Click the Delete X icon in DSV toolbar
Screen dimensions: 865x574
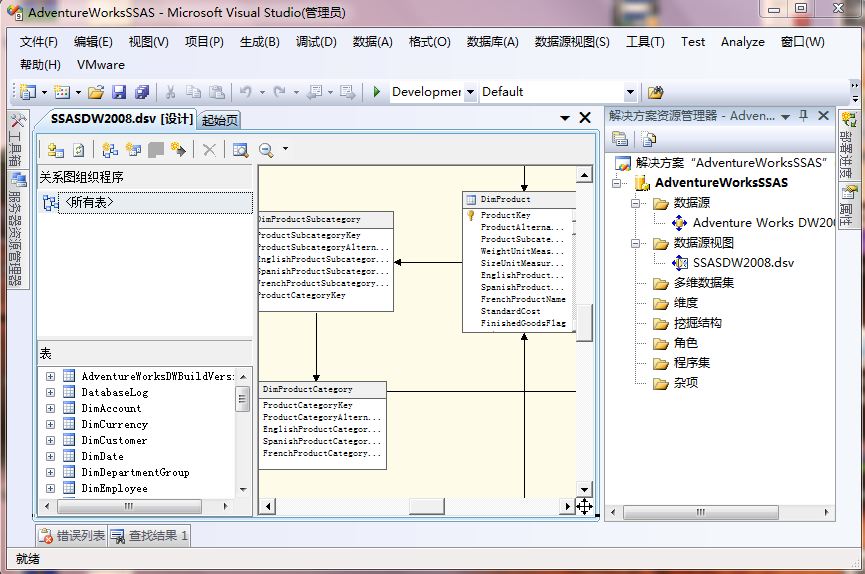tap(209, 150)
